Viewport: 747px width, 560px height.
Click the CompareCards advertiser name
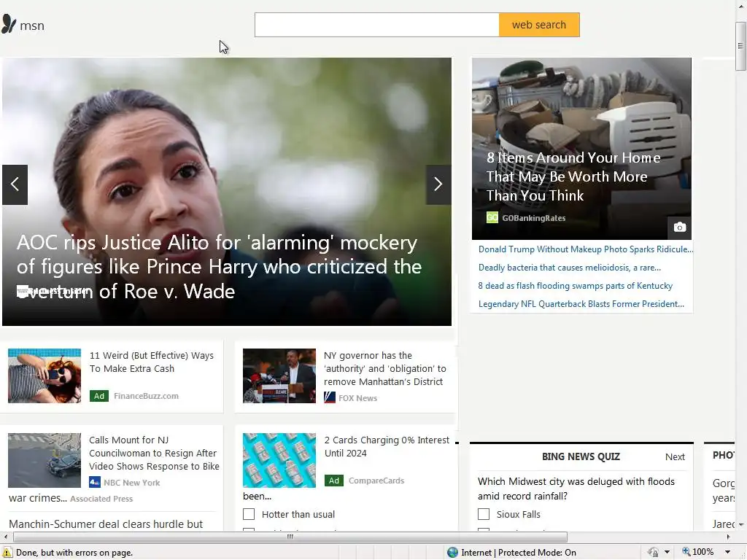[x=376, y=481]
